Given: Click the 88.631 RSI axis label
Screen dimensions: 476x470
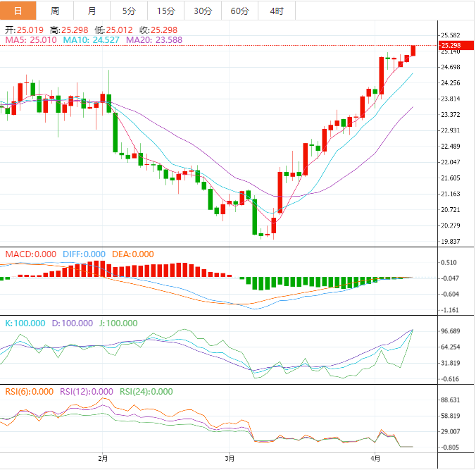Looking at the screenshot, I should point(451,400).
